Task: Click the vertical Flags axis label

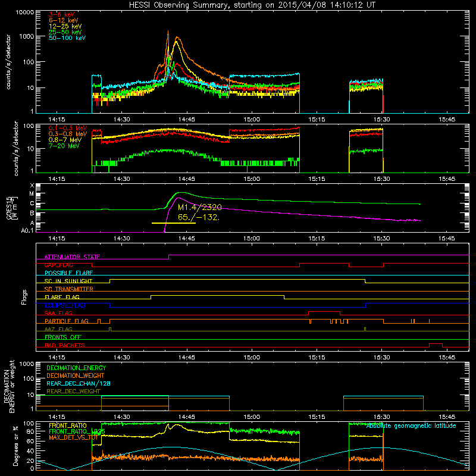Action: tap(24, 297)
